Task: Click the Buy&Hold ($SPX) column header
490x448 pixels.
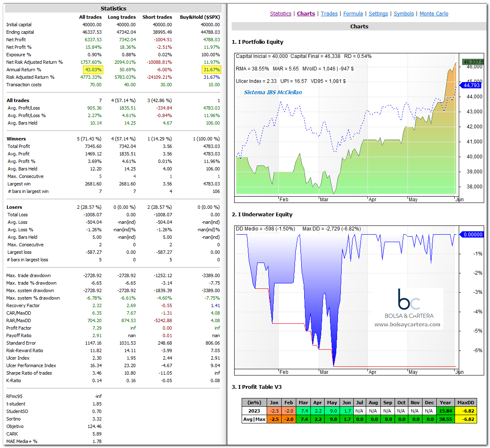Action: [200, 17]
